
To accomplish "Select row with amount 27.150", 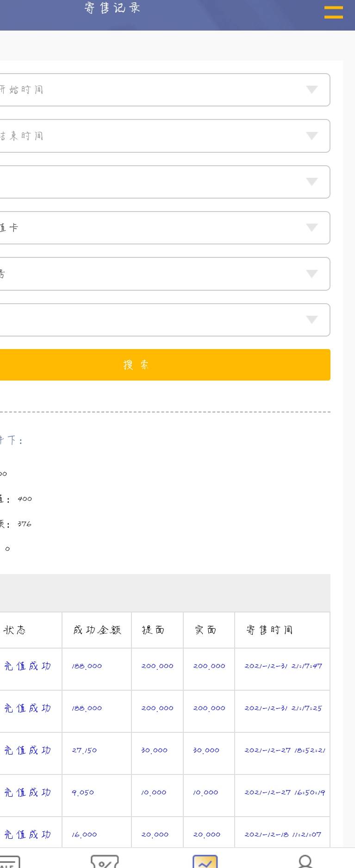I will [x=164, y=753].
